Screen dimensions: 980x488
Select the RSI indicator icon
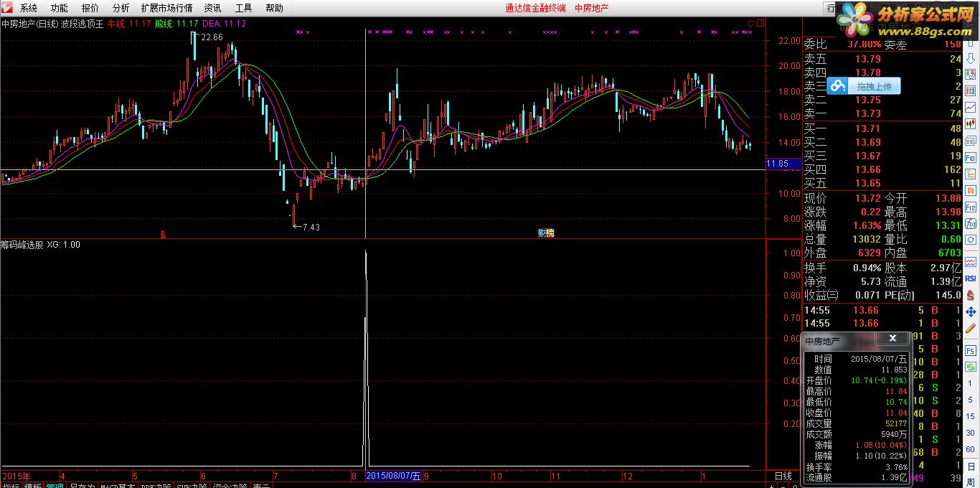click(970, 278)
